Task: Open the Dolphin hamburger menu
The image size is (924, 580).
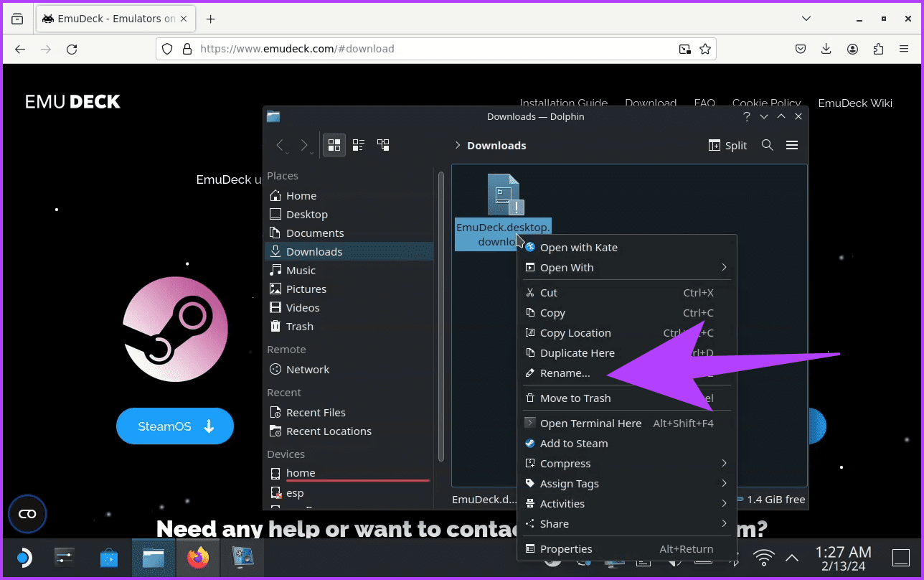Action: [792, 145]
